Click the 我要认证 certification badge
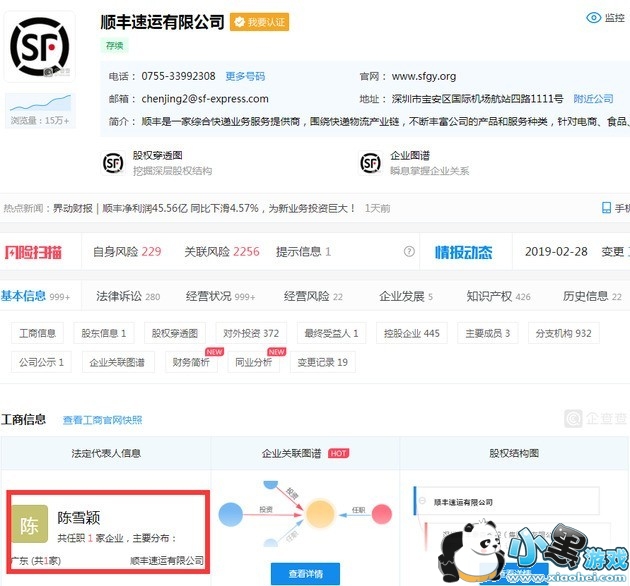This screenshot has width=630, height=586. click(259, 22)
